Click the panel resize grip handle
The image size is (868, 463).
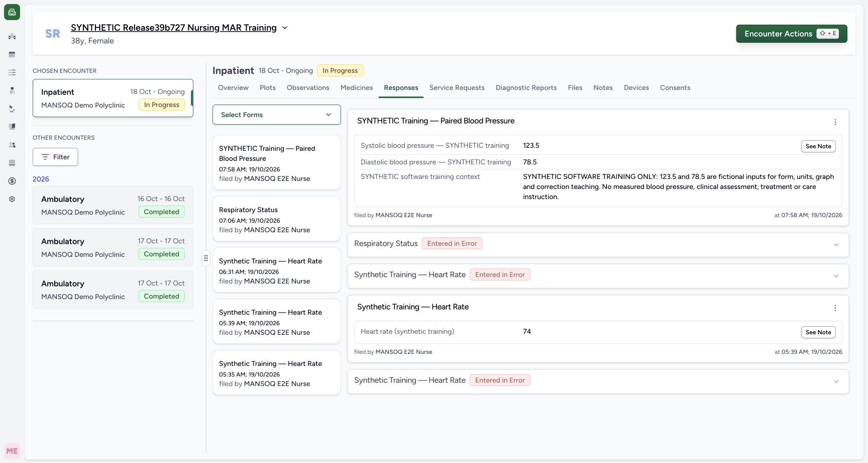click(x=206, y=258)
